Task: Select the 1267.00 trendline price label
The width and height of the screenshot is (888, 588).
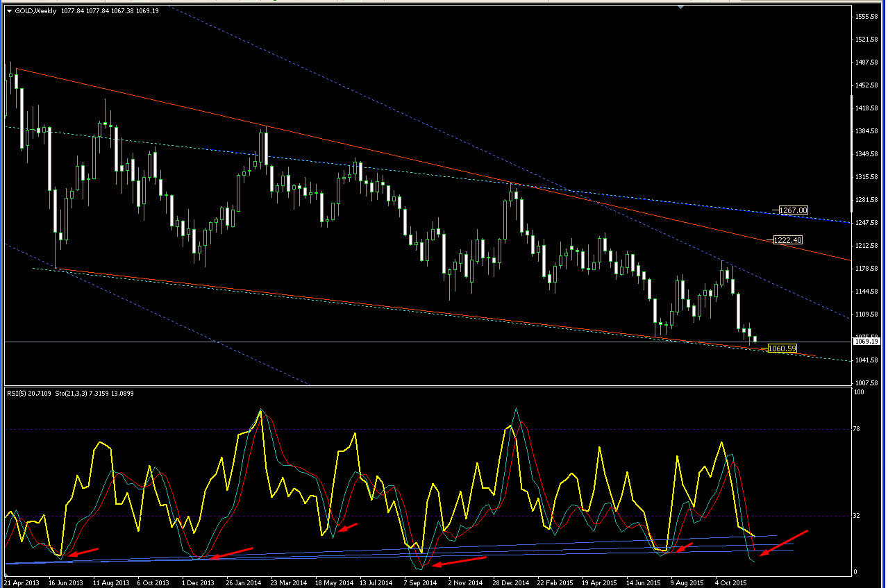Action: click(793, 210)
